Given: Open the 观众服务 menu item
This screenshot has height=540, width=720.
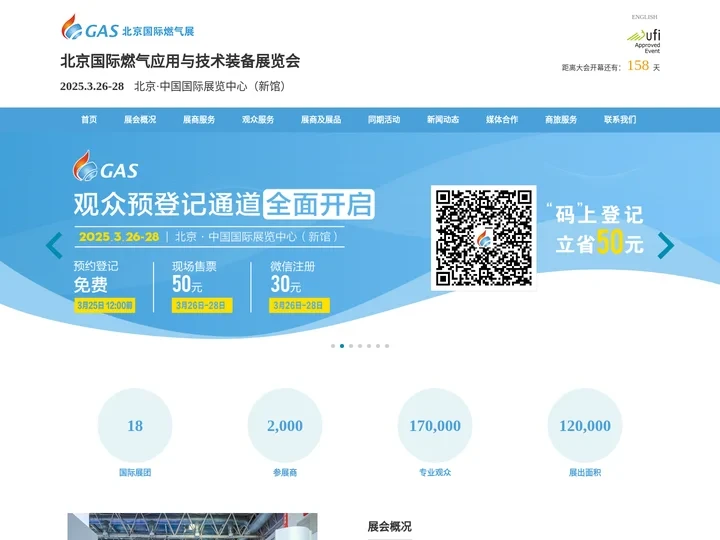Looking at the screenshot, I should click(x=258, y=119).
